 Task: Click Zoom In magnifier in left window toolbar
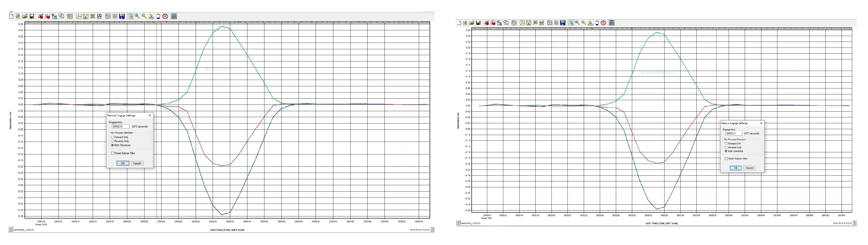(x=137, y=16)
